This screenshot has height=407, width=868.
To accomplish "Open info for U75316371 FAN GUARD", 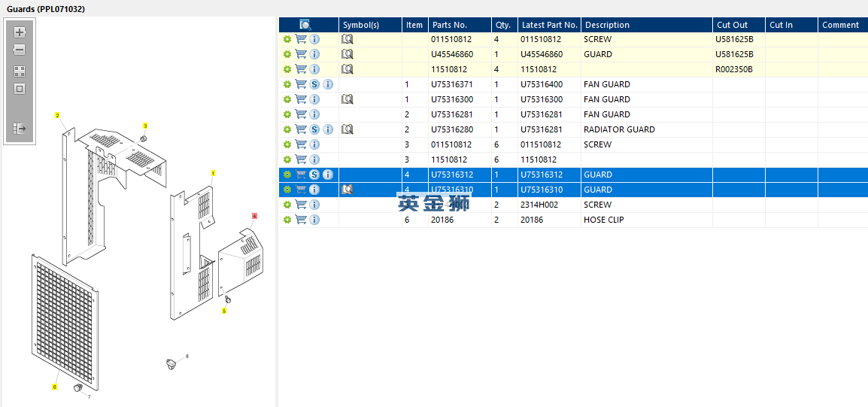I will [328, 84].
